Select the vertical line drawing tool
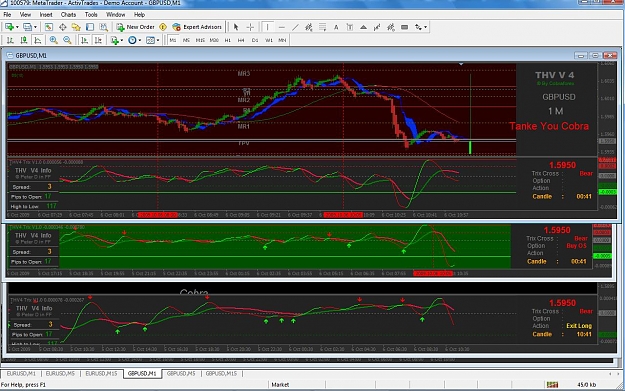Viewport: 625px width, 391px height. [x=267, y=27]
